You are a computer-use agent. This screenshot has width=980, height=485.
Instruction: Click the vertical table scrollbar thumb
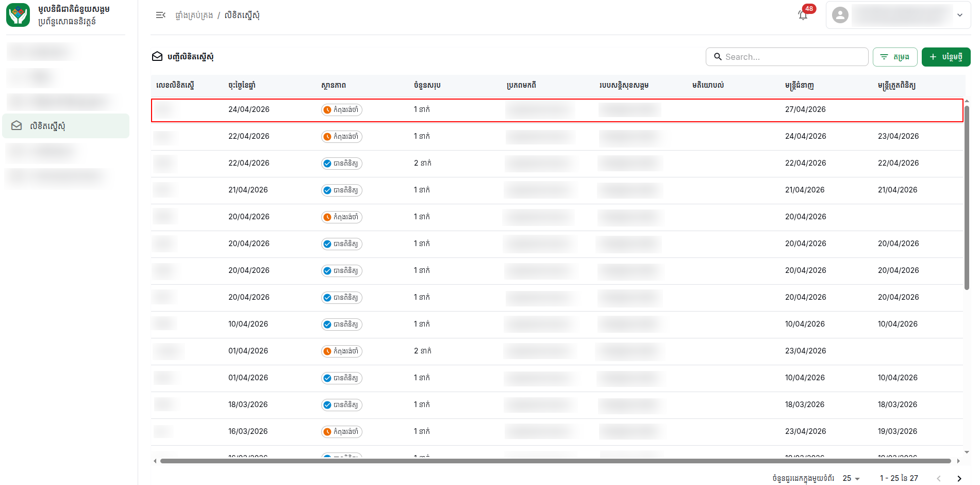[x=967, y=198]
